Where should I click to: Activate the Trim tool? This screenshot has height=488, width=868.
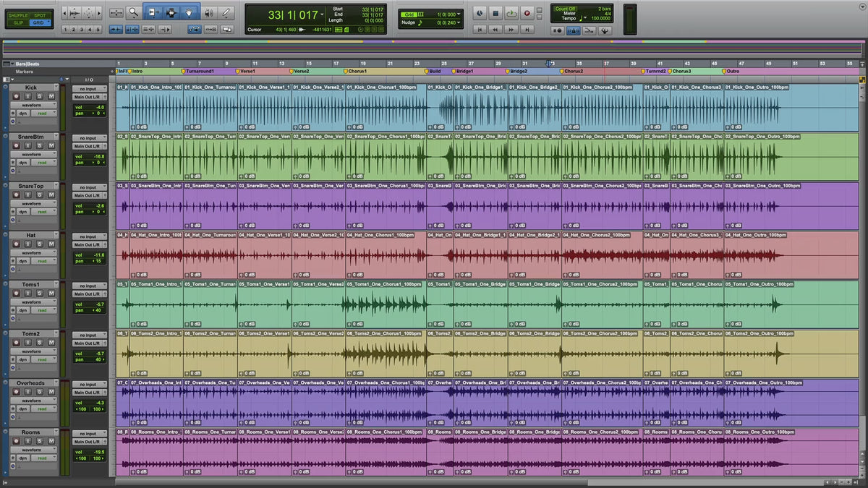[x=153, y=12]
